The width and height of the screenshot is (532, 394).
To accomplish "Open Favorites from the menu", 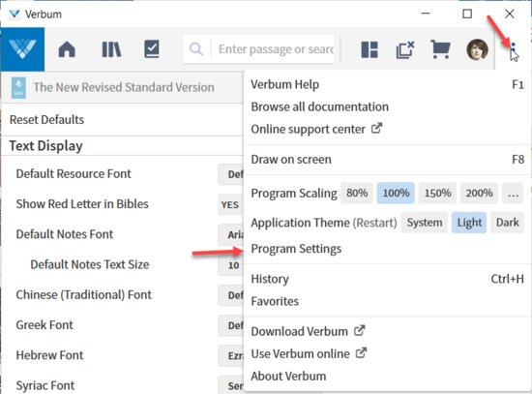I will (x=387, y=301).
